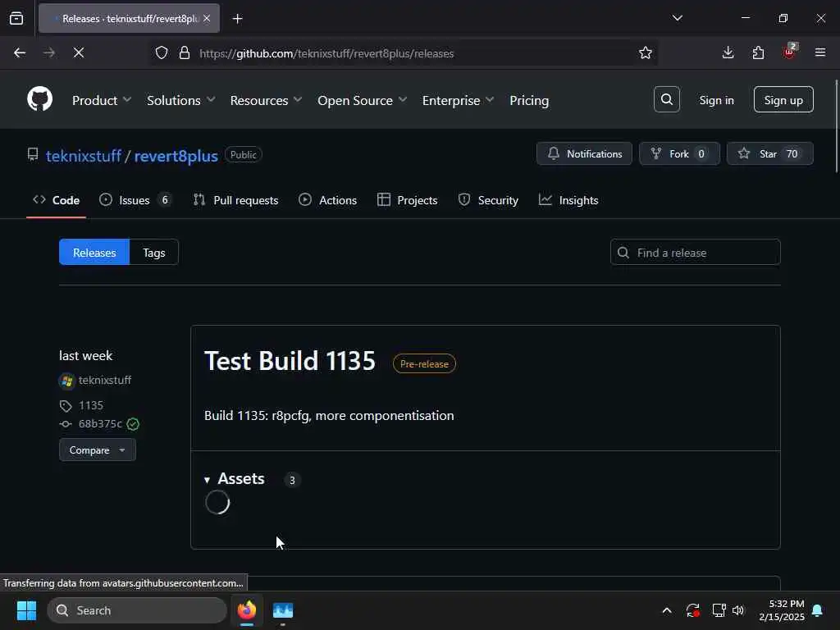Expand the Open Source menu
Image resolution: width=840 pixels, height=630 pixels.
coord(362,100)
